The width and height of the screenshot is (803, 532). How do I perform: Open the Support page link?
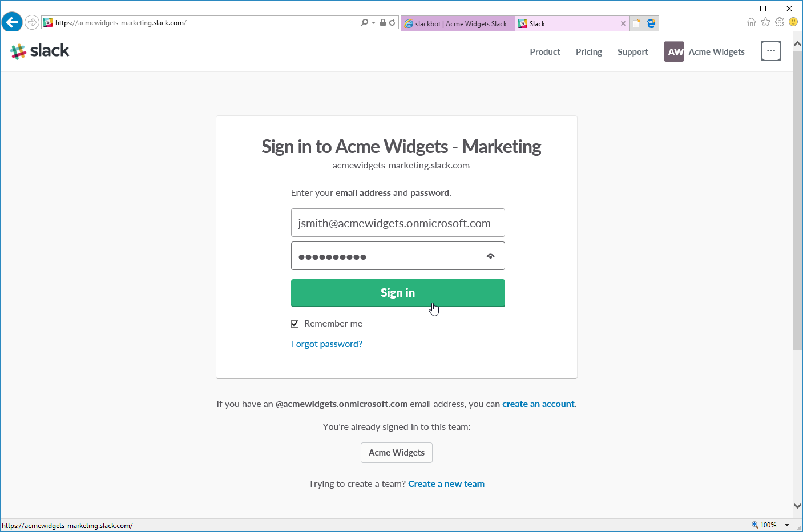[x=633, y=51]
